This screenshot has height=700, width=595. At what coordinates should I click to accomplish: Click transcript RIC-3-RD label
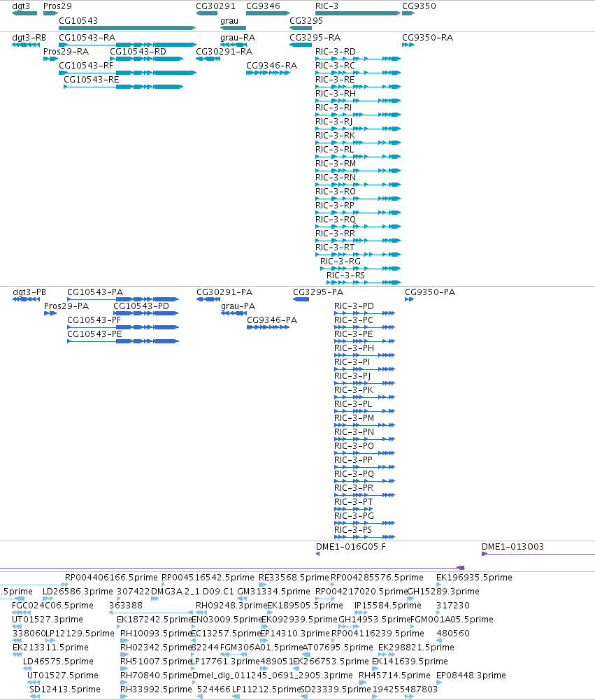click(336, 52)
